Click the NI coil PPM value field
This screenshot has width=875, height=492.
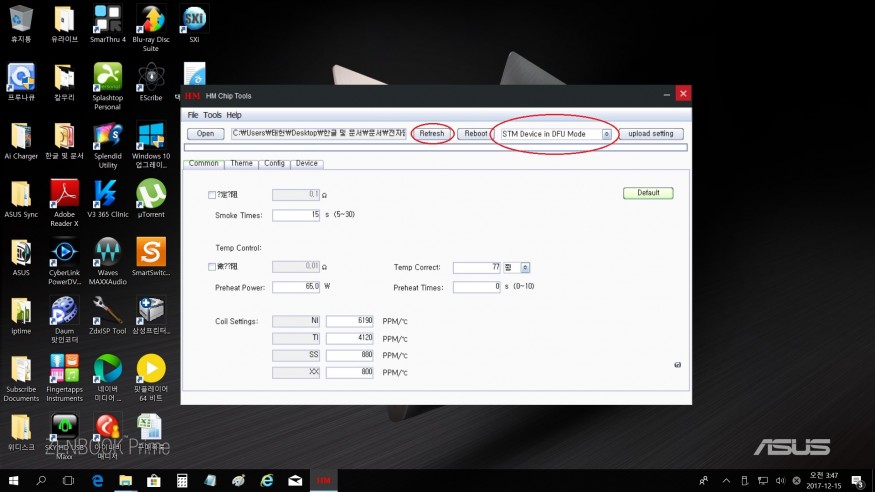point(349,321)
